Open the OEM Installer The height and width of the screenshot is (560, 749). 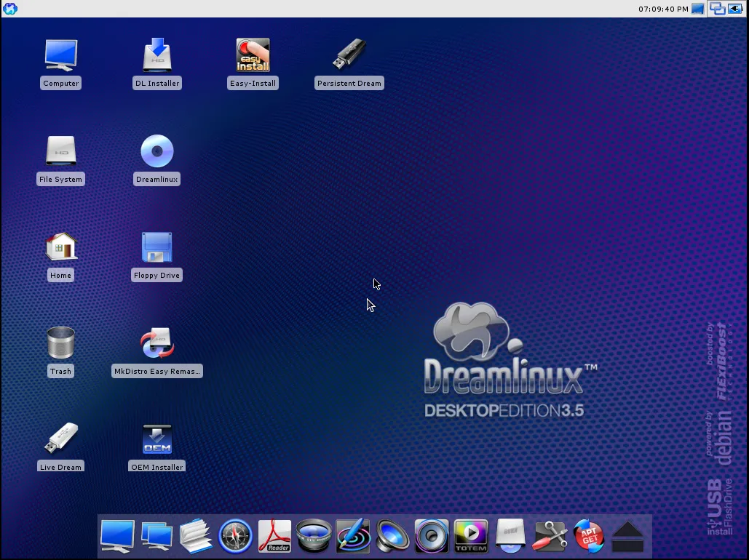pyautogui.click(x=156, y=439)
